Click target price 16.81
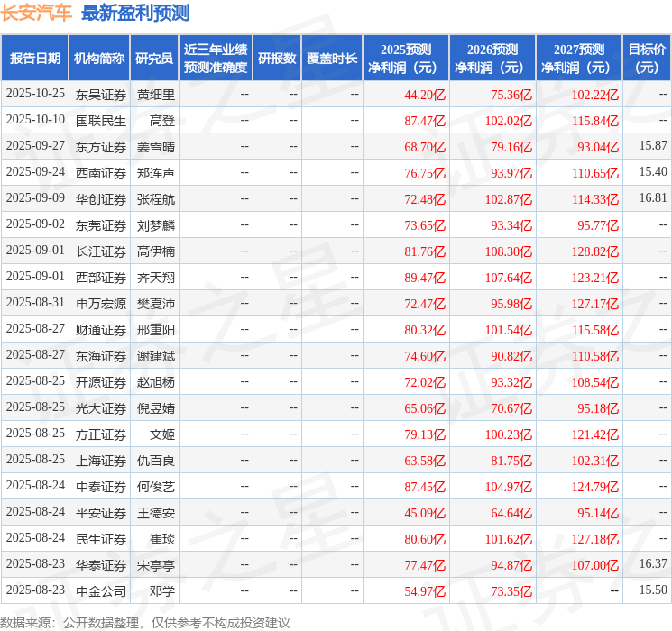Viewport: 672px width, 631px height. point(654,198)
